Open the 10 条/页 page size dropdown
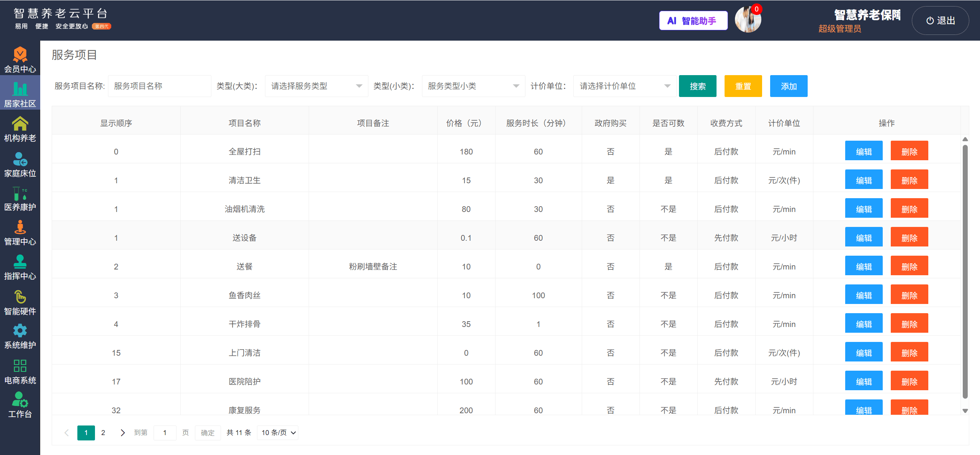Viewport: 980px width, 455px height. (278, 433)
